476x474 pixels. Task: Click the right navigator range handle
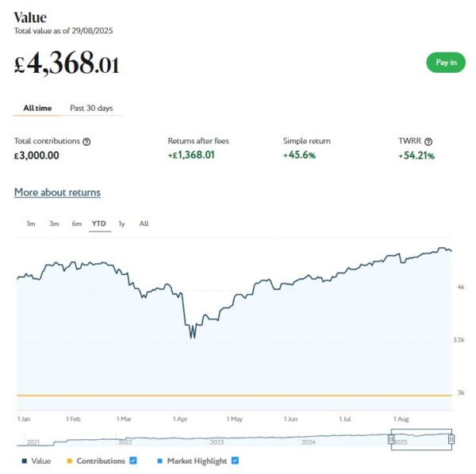[x=451, y=438]
